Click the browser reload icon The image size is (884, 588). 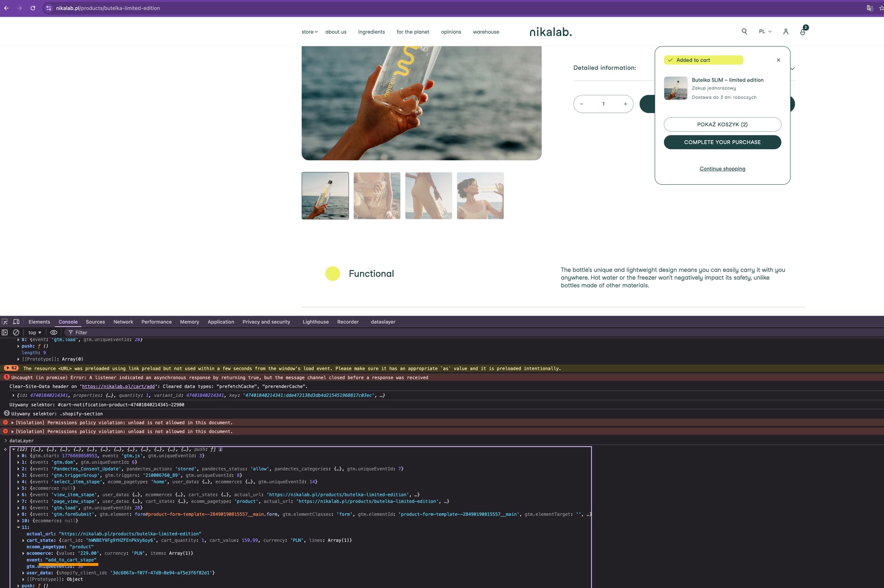pos(33,8)
